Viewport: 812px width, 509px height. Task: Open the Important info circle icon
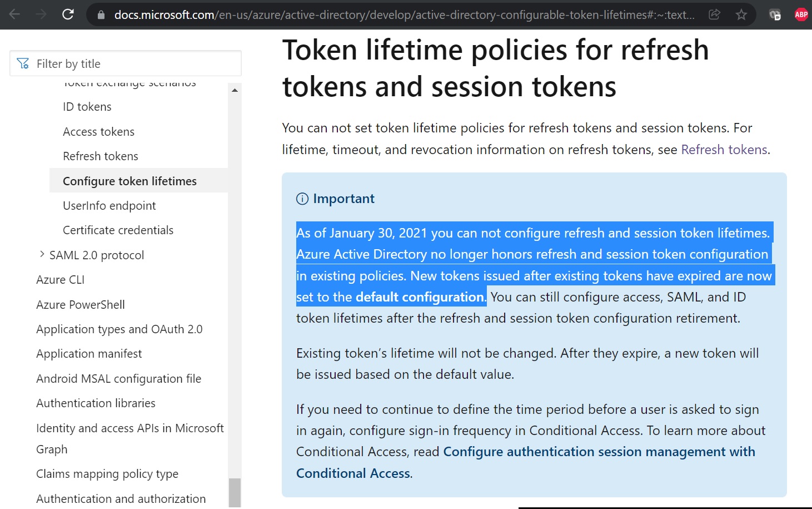(302, 198)
